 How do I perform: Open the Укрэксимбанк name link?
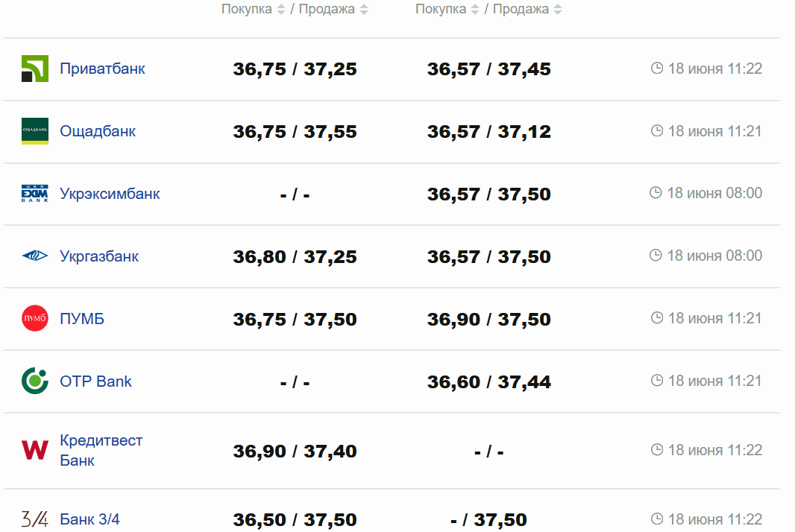click(110, 194)
